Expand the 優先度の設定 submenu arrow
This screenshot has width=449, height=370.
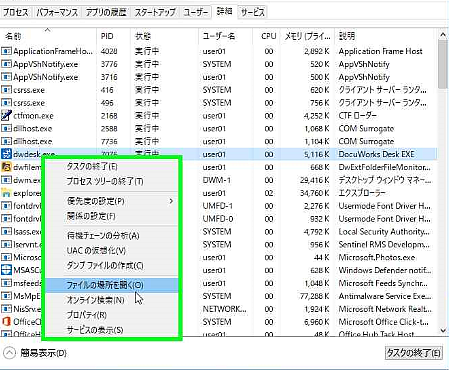click(171, 201)
